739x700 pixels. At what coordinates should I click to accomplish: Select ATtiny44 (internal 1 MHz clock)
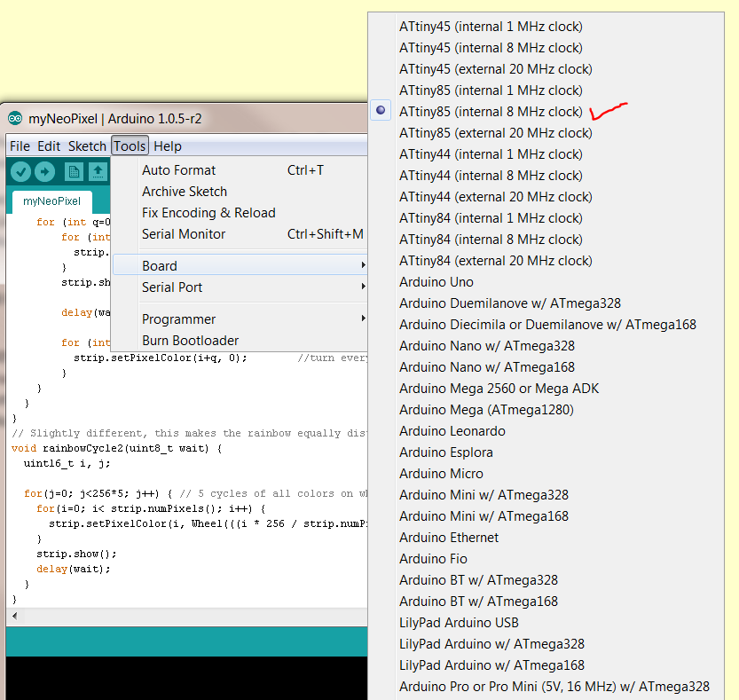click(x=491, y=154)
